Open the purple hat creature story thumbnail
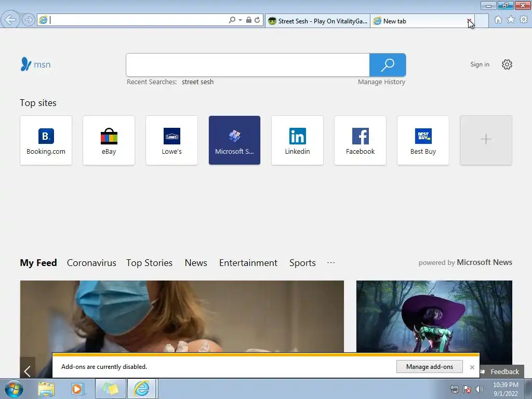This screenshot has height=399, width=532. [434, 316]
